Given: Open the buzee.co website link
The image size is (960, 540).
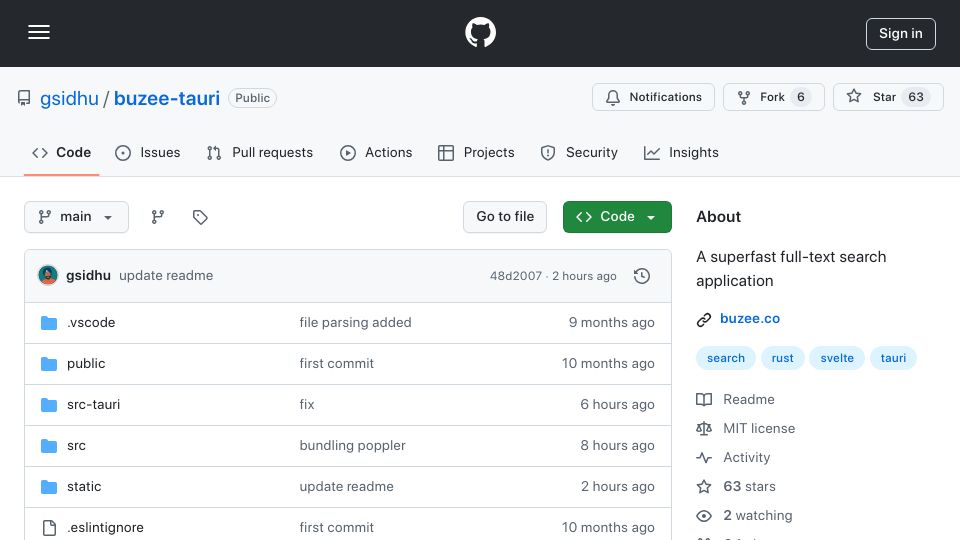Looking at the screenshot, I should (749, 318).
